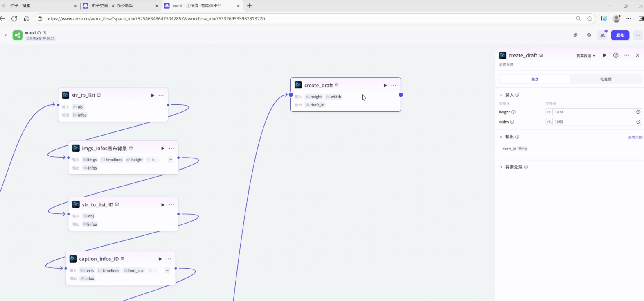Run the str_to_list node
The width and height of the screenshot is (644, 301).
click(153, 95)
